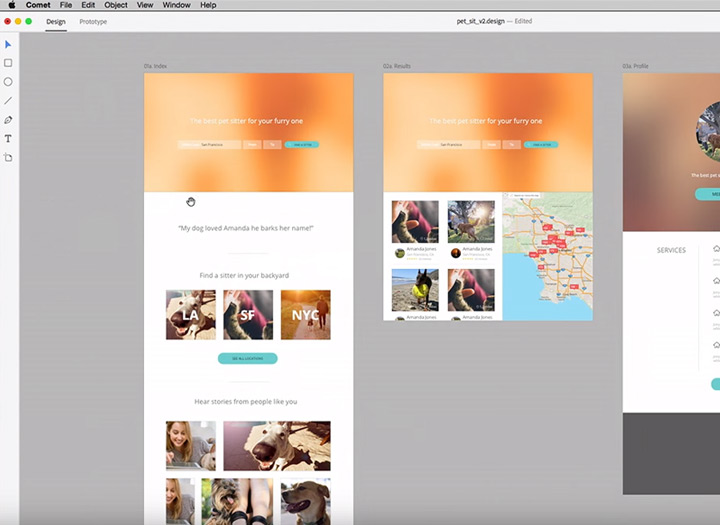The height and width of the screenshot is (525, 720).
Task: Open the Comet application menu
Action: coord(38,5)
